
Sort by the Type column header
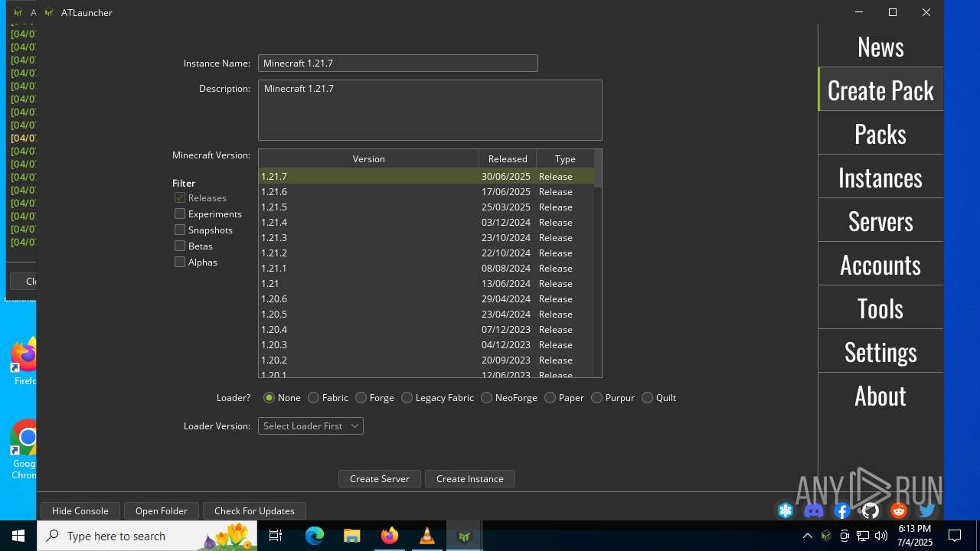click(x=565, y=158)
